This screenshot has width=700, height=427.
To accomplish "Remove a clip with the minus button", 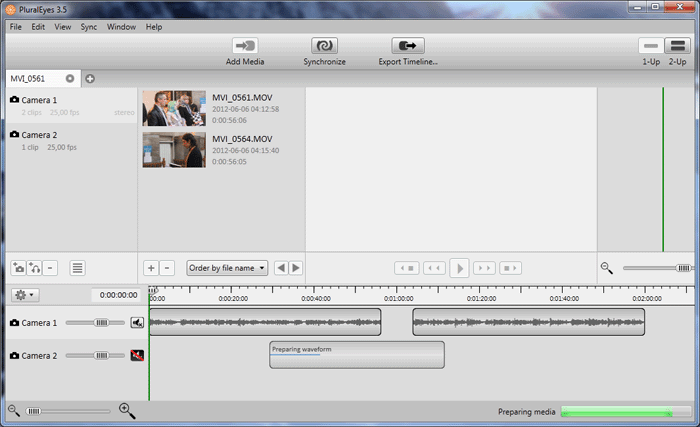I will click(167, 268).
